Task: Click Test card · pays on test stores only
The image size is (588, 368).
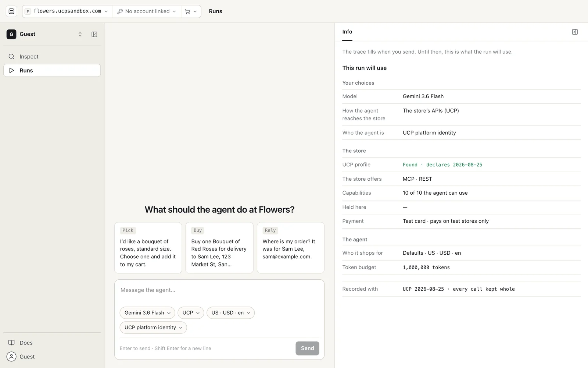Action: (446, 221)
